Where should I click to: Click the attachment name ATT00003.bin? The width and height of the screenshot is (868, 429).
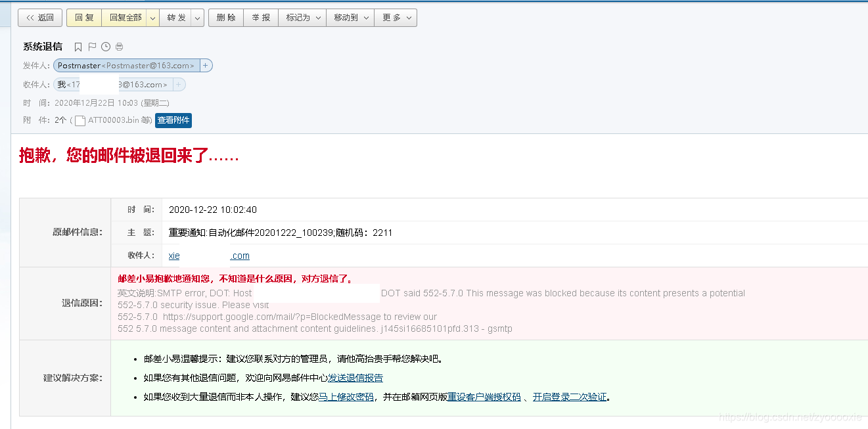point(114,120)
